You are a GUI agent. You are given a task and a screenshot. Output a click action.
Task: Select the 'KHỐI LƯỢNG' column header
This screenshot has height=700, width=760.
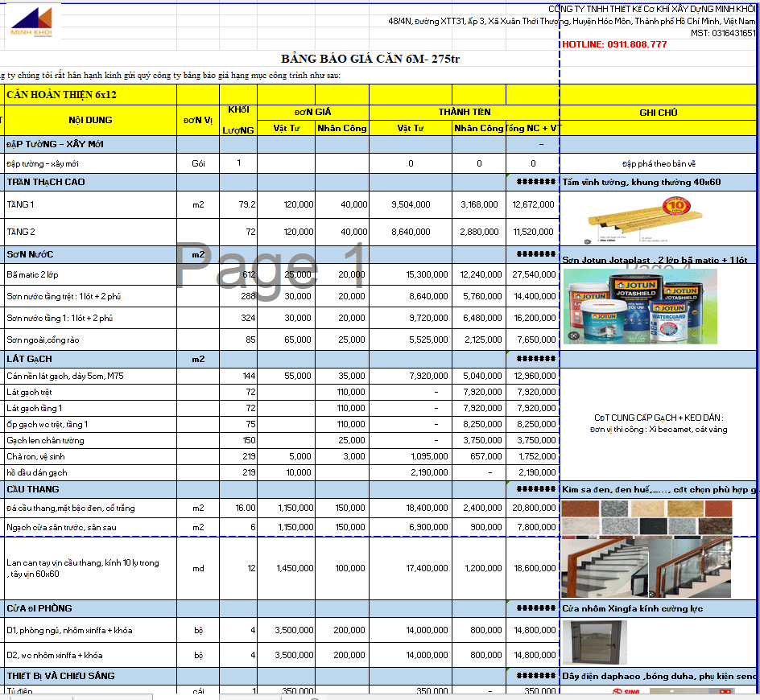pyautogui.click(x=238, y=120)
